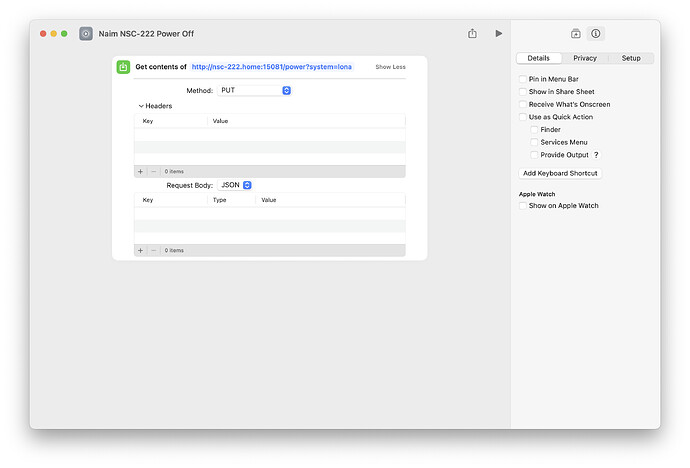Click the nsc-222 URL field

[272, 67]
